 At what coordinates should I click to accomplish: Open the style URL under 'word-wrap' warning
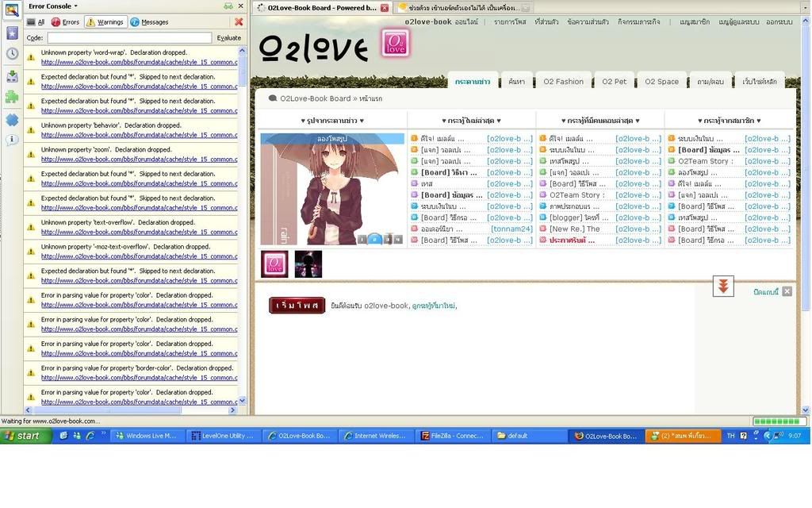pos(140,62)
